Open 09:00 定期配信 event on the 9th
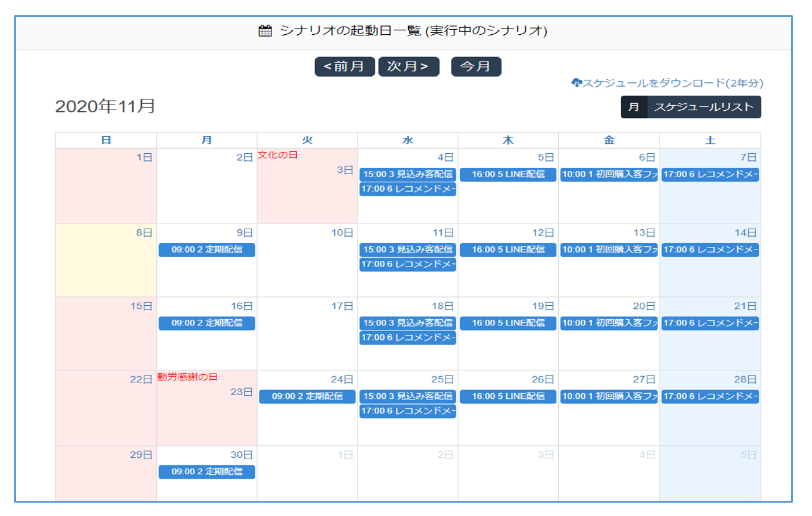Viewport: 812px width, 516px height. (x=207, y=250)
